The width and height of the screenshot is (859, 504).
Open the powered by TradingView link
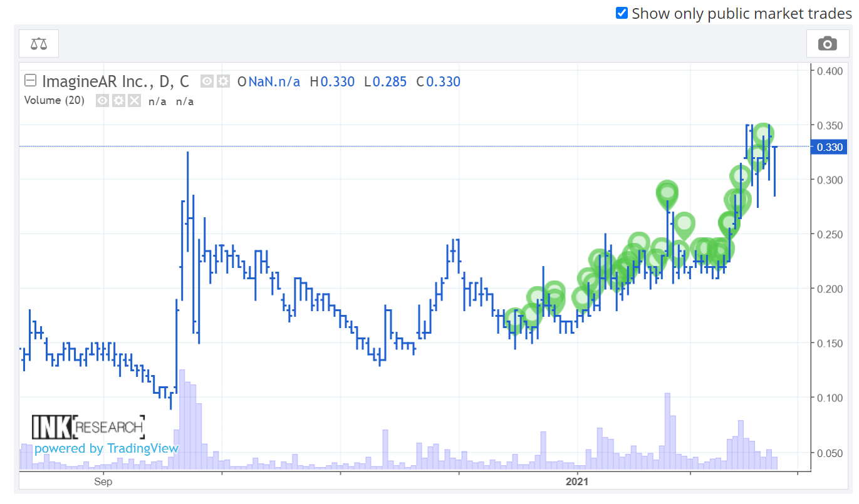(107, 448)
